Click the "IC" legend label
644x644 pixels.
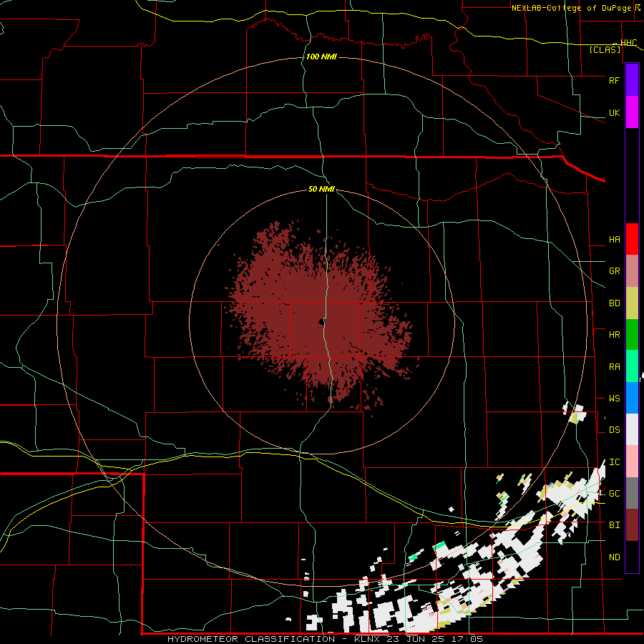click(x=614, y=462)
